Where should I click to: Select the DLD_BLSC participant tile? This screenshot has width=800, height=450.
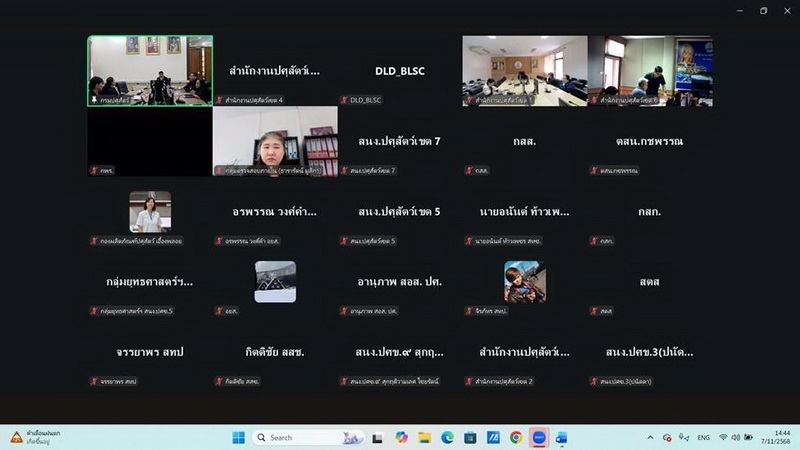click(x=399, y=71)
